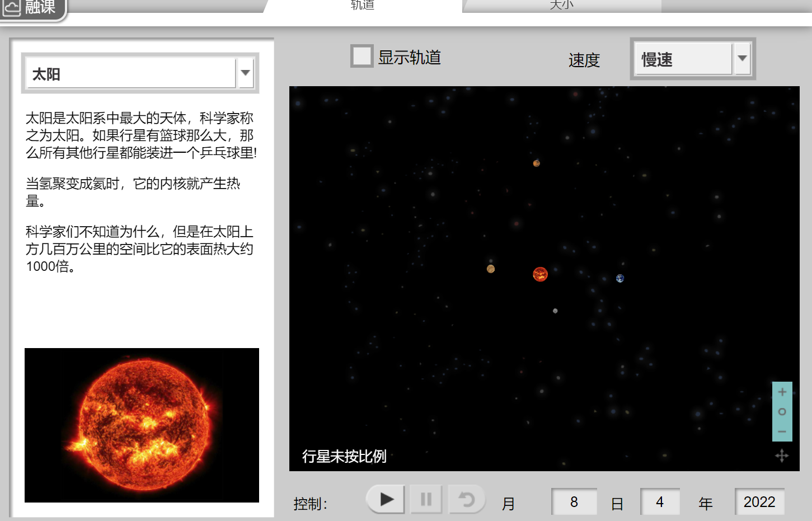Reset zoom with the circle icon

782,412
